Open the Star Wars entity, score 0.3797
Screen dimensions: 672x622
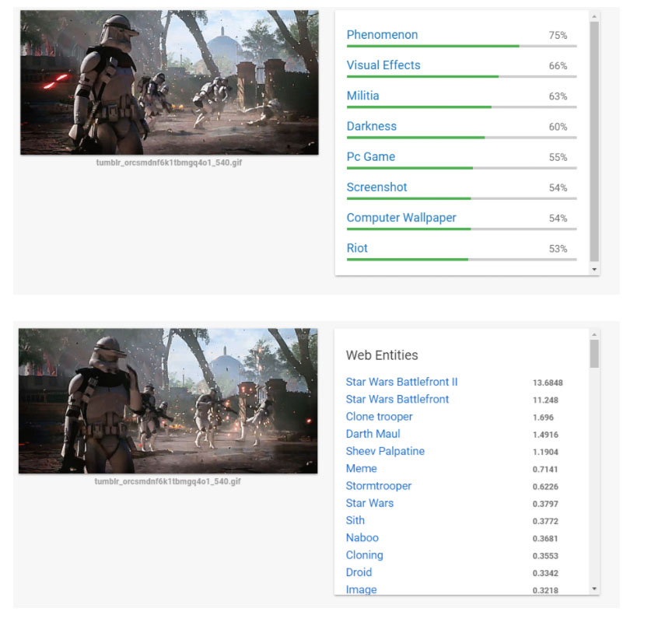[369, 503]
